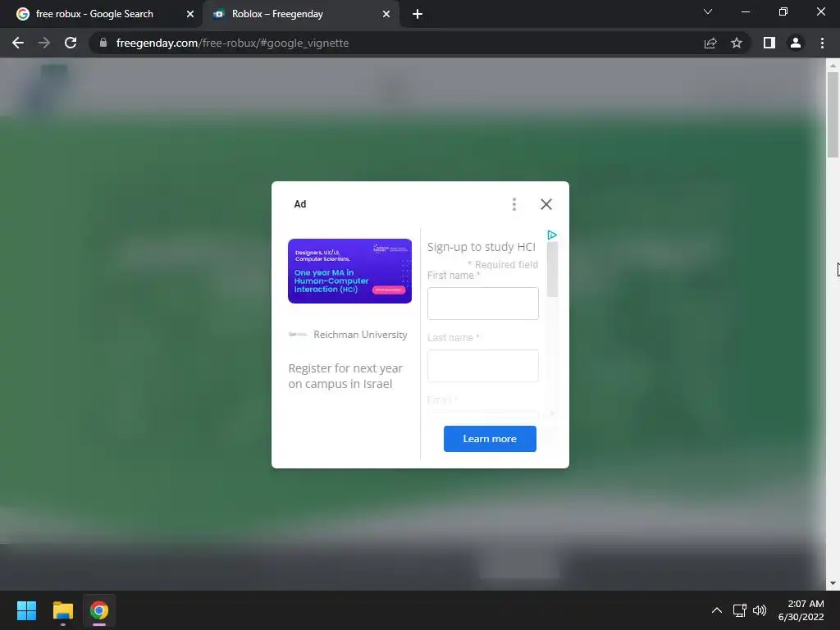
Task: Close the ad popup
Action: pyautogui.click(x=546, y=204)
